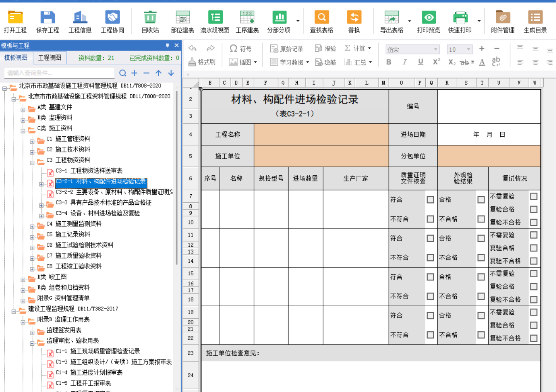This screenshot has width=556, height=392.
Task: Expand A类 基建文件 folder
Action: coord(23,110)
